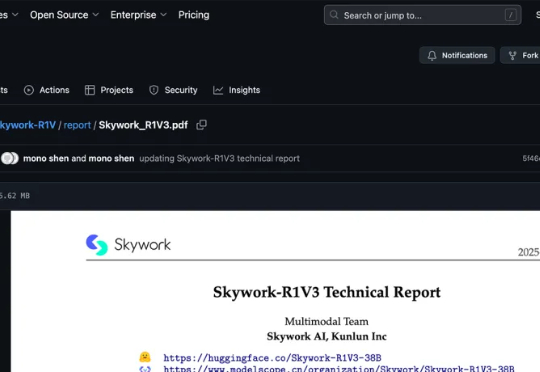Click the Skywork AI, Kunlun Inc text

[x=326, y=336]
